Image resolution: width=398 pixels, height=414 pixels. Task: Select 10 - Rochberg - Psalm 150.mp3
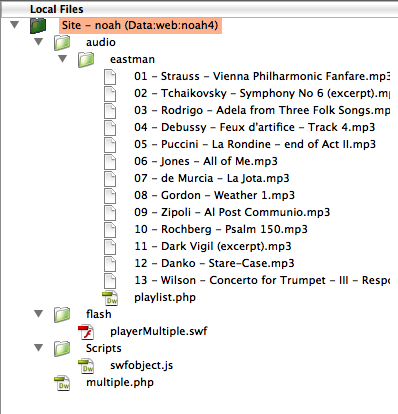[221, 229]
